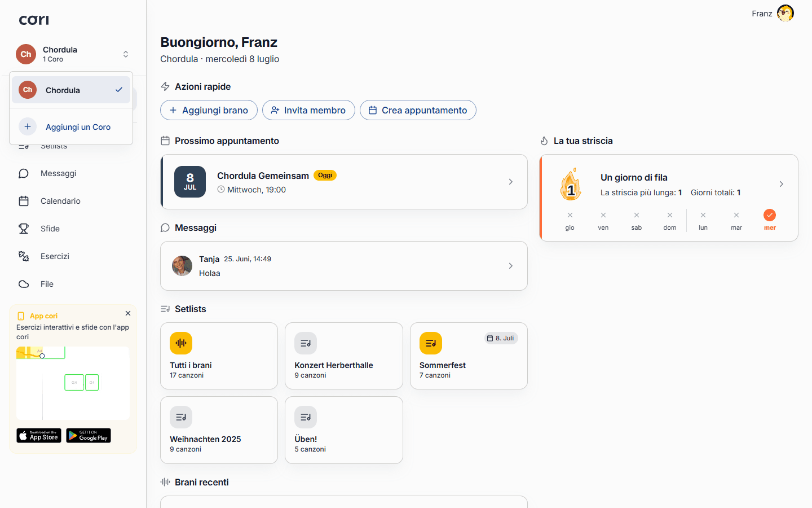This screenshot has width=812, height=508.
Task: Open Franz's user avatar menu
Action: (x=785, y=13)
